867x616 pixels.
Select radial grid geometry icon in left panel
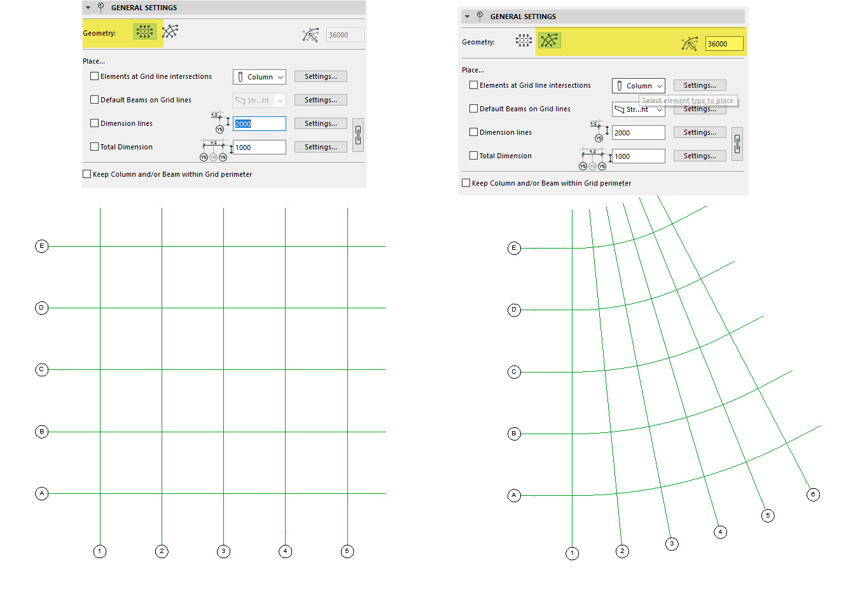170,32
